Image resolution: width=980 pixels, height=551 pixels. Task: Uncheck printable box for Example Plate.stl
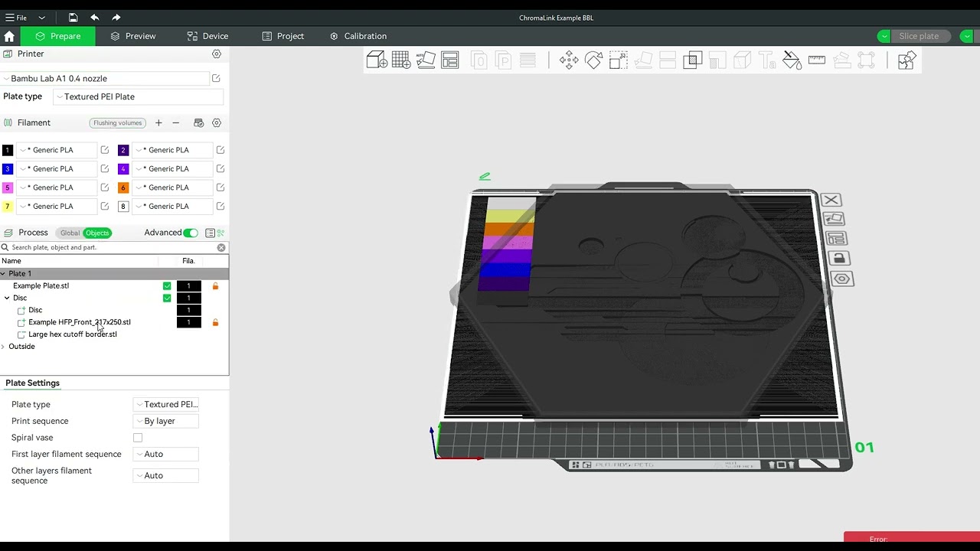pyautogui.click(x=167, y=286)
